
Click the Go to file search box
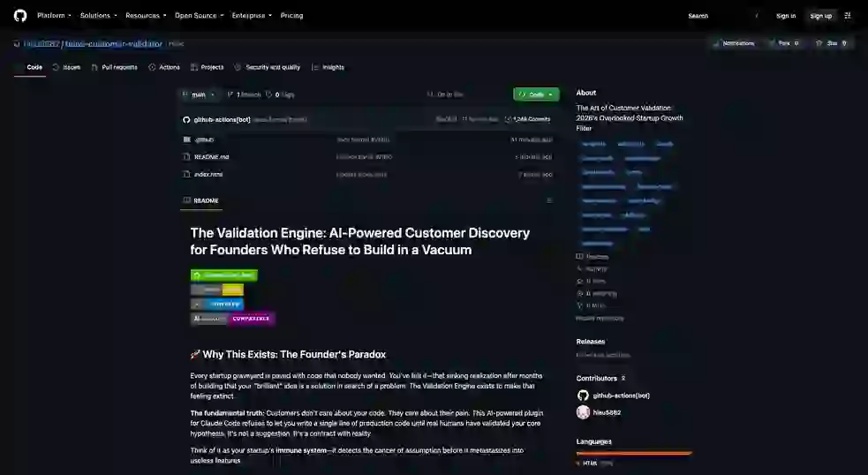click(x=465, y=94)
